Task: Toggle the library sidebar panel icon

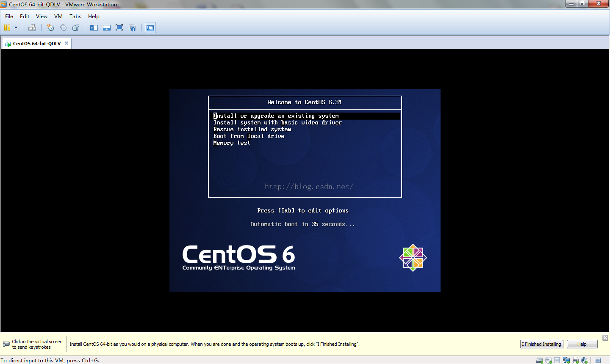Action: [x=94, y=28]
